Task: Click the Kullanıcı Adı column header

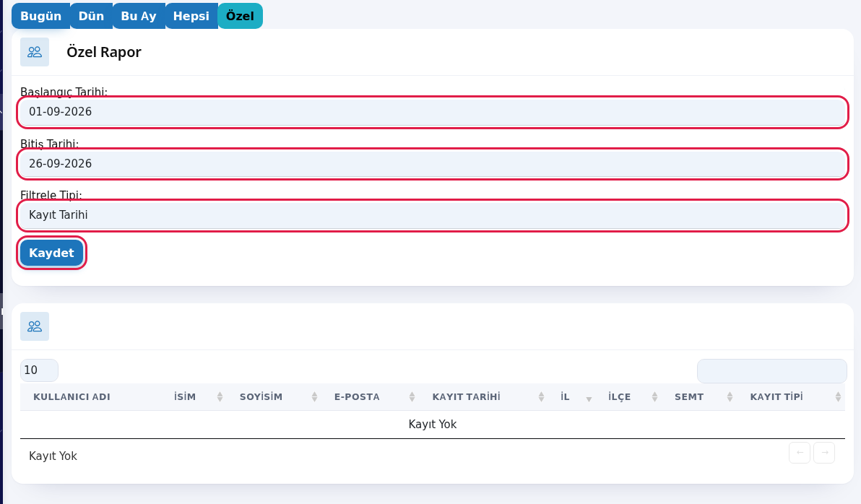Action: [x=72, y=397]
